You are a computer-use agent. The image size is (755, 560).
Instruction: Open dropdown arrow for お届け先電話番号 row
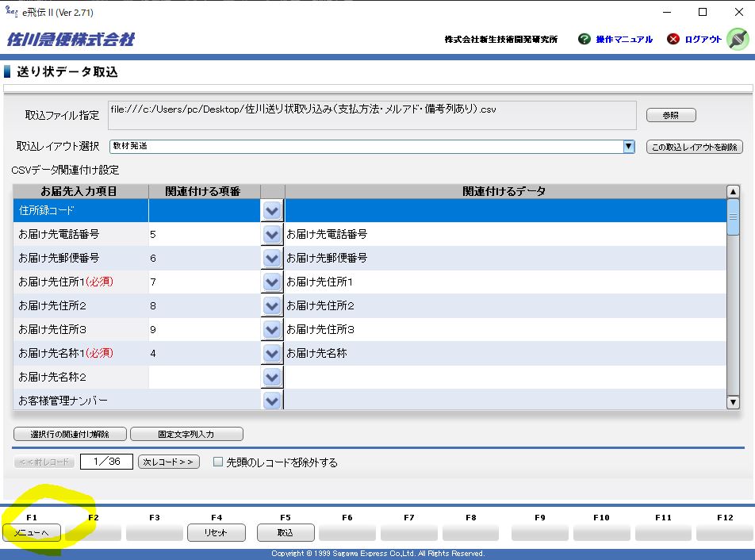pyautogui.click(x=272, y=235)
